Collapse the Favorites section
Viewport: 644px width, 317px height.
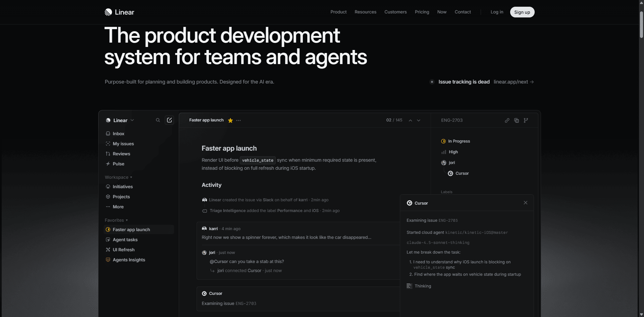click(116, 220)
